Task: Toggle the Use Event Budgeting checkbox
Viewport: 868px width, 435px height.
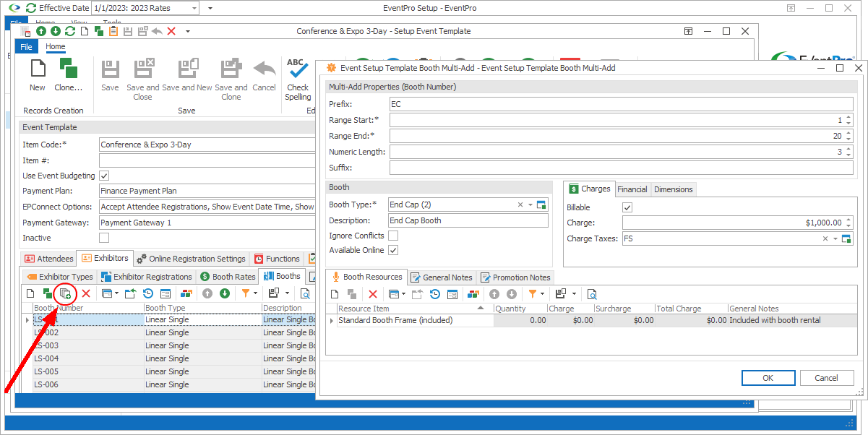Action: pyautogui.click(x=104, y=176)
